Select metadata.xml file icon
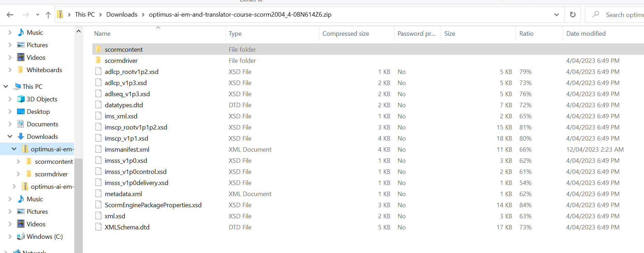The height and width of the screenshot is (253, 644). coord(98,193)
